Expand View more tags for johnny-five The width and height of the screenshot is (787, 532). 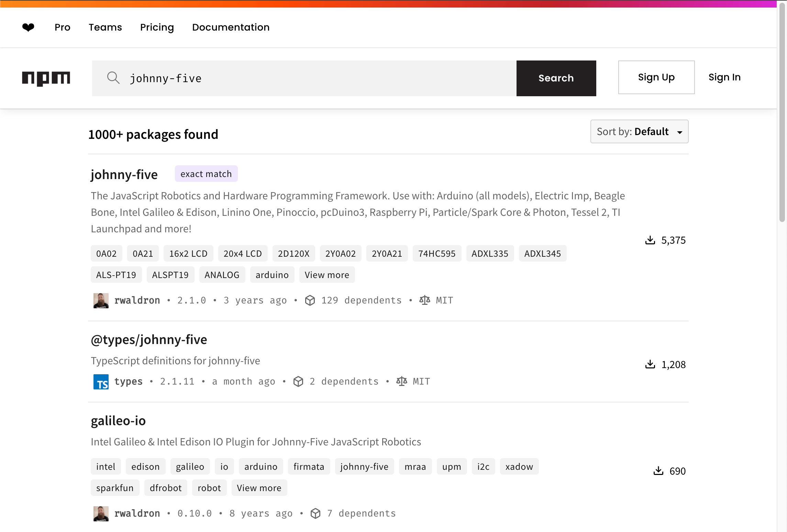[x=327, y=275]
